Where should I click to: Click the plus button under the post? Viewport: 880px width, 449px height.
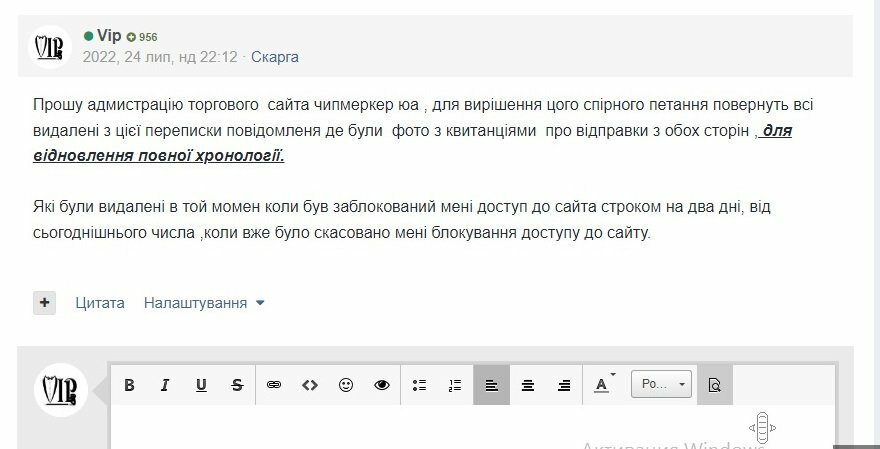[x=44, y=303]
